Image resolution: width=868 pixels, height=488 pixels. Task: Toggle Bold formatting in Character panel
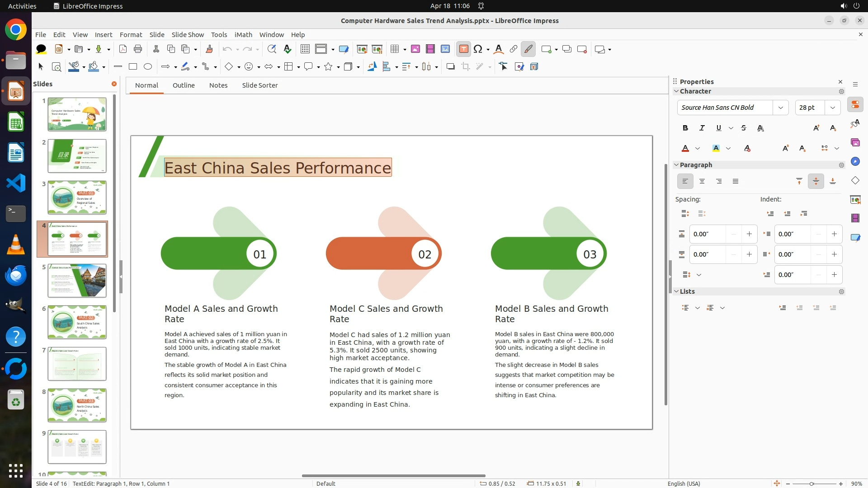pos(685,128)
